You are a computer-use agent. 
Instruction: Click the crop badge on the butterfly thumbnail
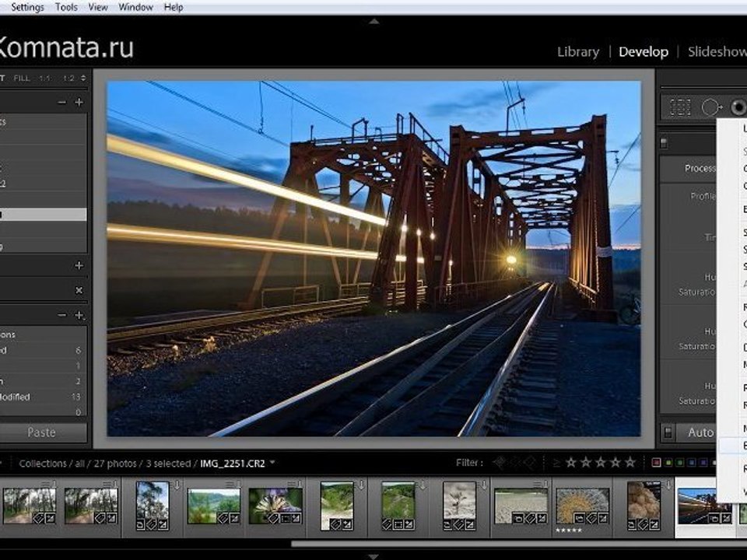tap(286, 518)
